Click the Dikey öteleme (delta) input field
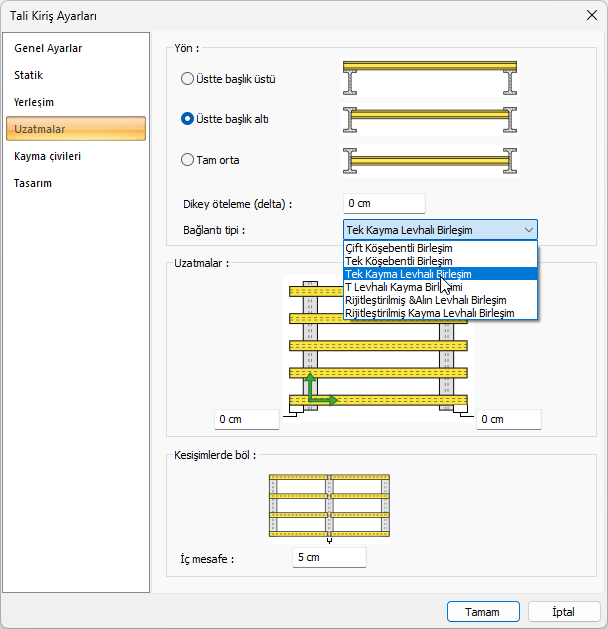Viewport: 608px width, 629px height. point(384,204)
